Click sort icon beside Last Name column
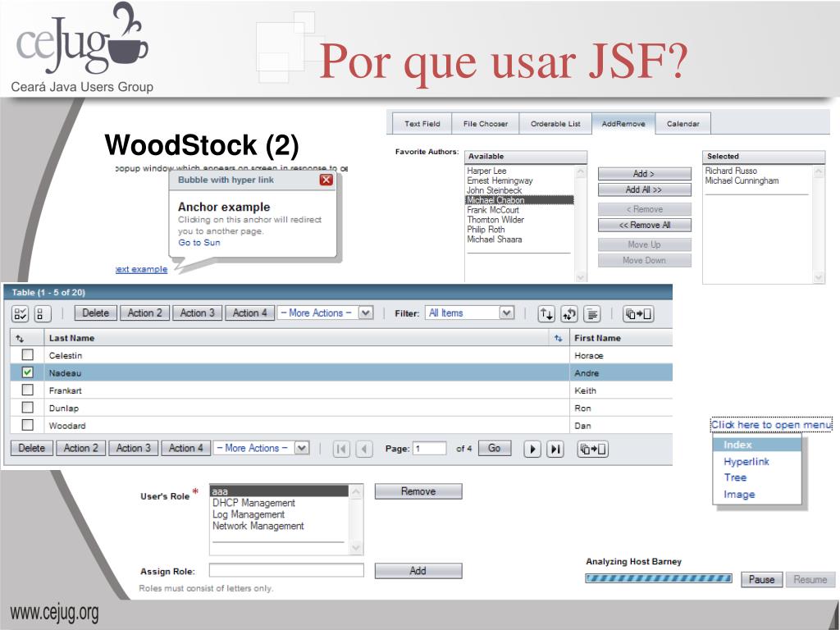This screenshot has height=630, width=840. click(x=558, y=338)
